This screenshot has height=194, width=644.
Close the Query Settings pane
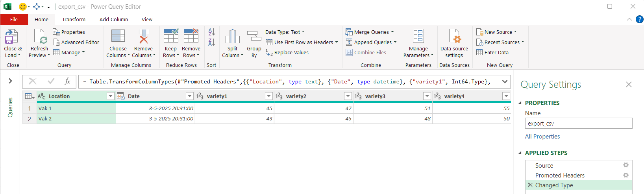click(x=629, y=84)
